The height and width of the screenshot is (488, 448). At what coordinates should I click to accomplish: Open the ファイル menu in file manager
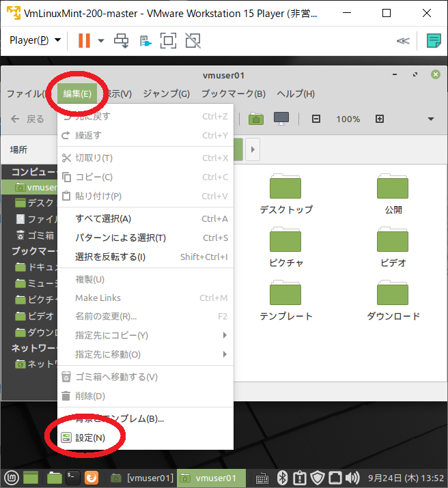[27, 94]
